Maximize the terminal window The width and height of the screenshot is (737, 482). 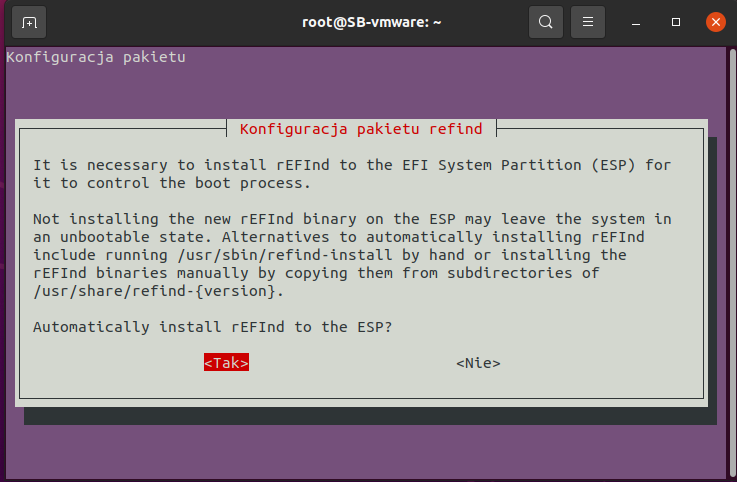(676, 21)
